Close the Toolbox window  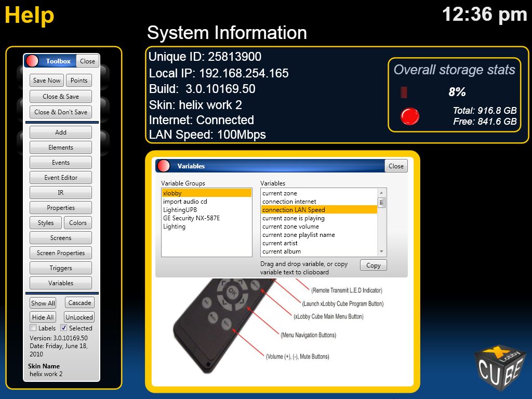click(x=87, y=61)
